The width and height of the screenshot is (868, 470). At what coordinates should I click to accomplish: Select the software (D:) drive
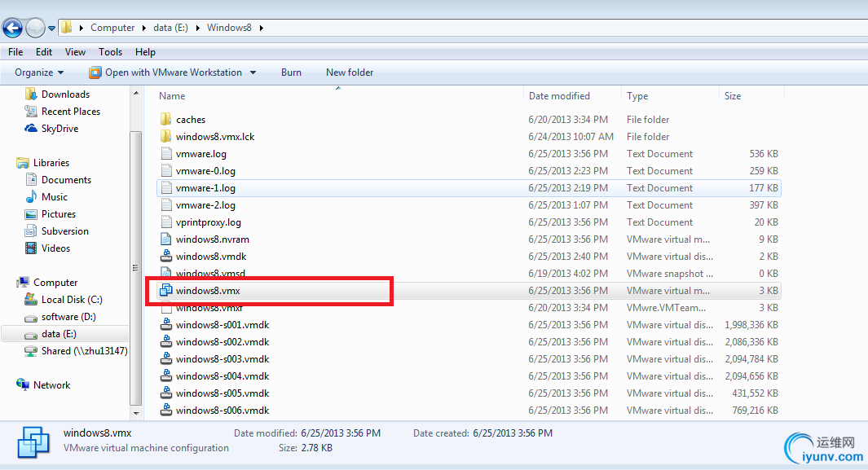coord(68,317)
